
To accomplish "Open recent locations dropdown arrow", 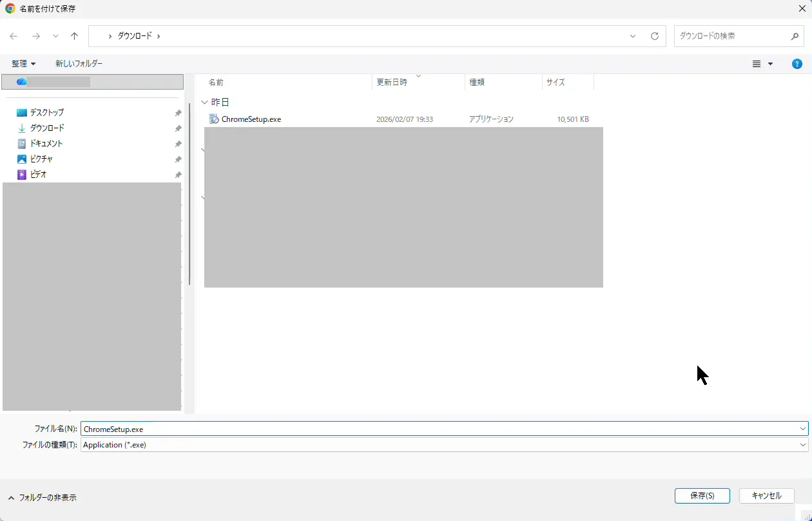I will pyautogui.click(x=55, y=36).
